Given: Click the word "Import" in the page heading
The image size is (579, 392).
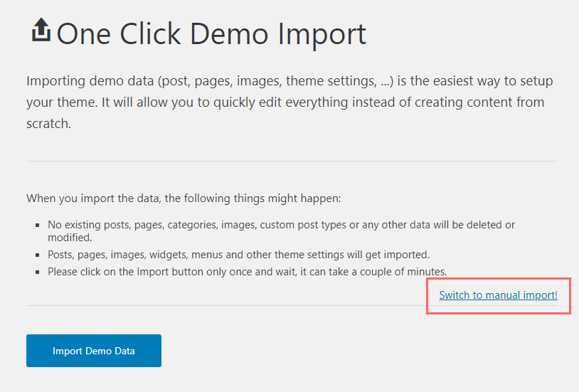Looking at the screenshot, I should pyautogui.click(x=322, y=35).
